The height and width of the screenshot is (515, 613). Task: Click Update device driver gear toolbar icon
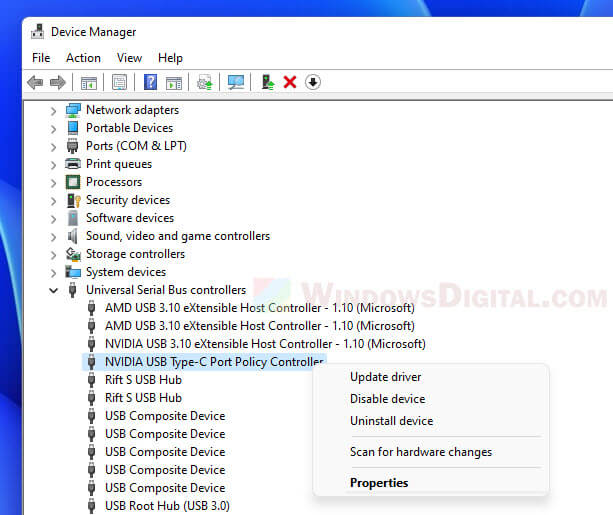pos(205,83)
